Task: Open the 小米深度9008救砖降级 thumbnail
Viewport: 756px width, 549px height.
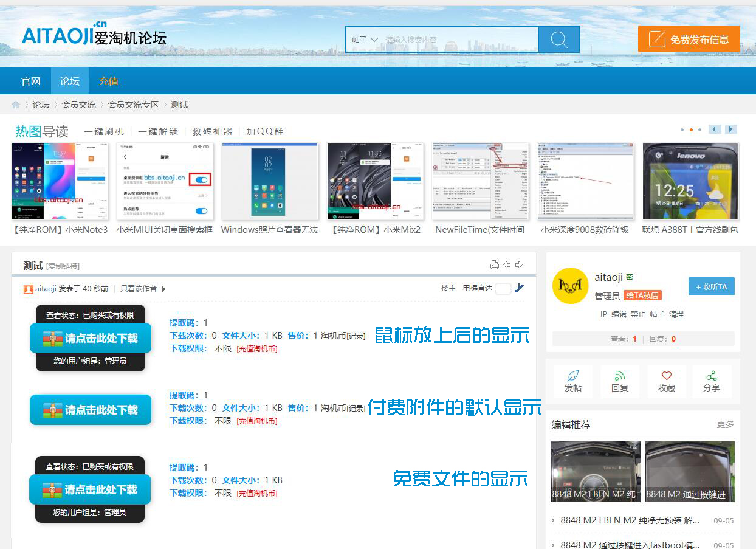Action: pyautogui.click(x=585, y=181)
